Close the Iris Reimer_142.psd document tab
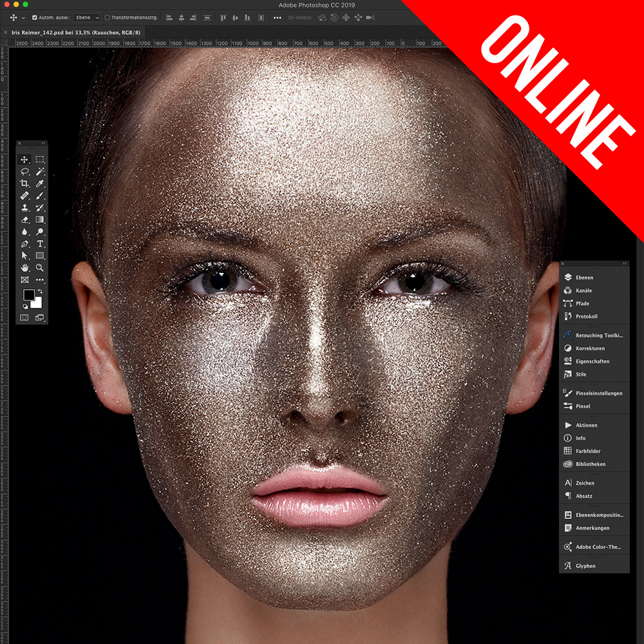 [5, 32]
